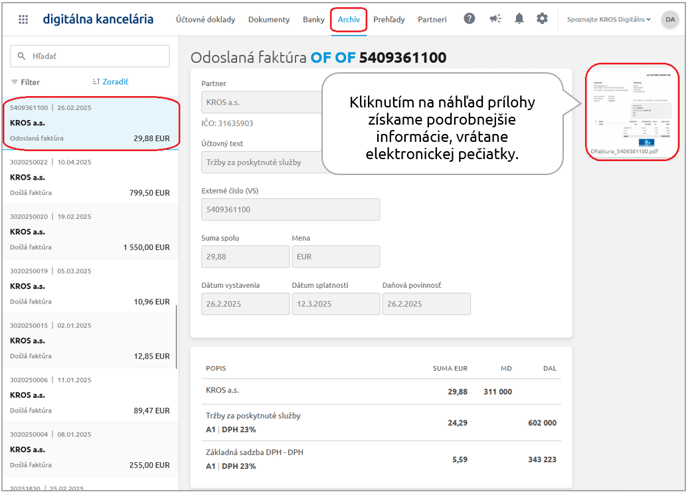Click the DA user avatar

coord(670,19)
